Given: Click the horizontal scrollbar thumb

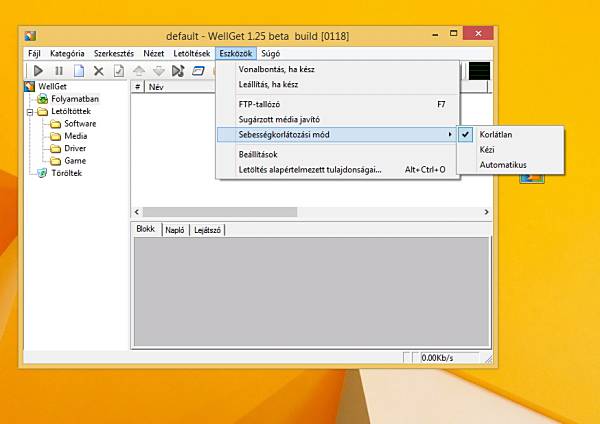Looking at the screenshot, I should pos(220,212).
